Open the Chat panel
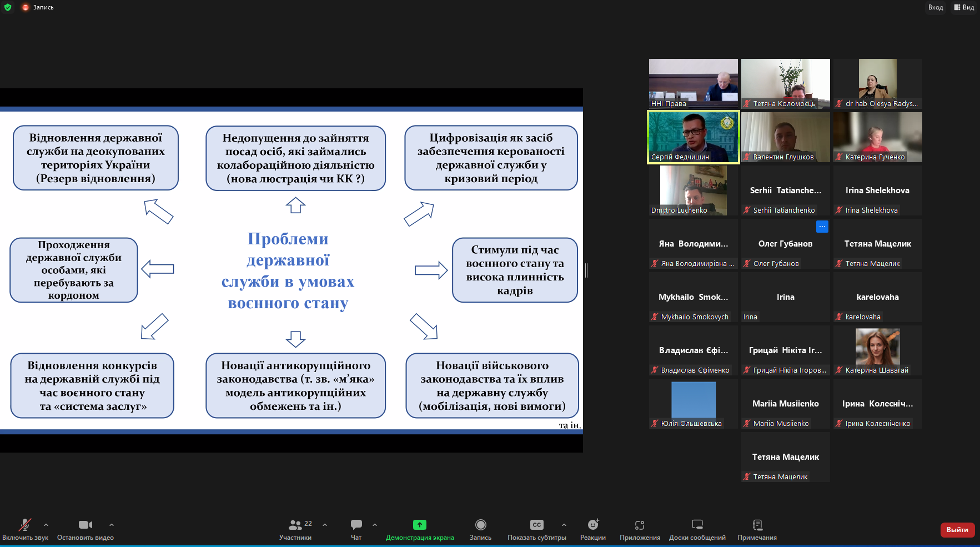980x547 pixels. [x=356, y=525]
